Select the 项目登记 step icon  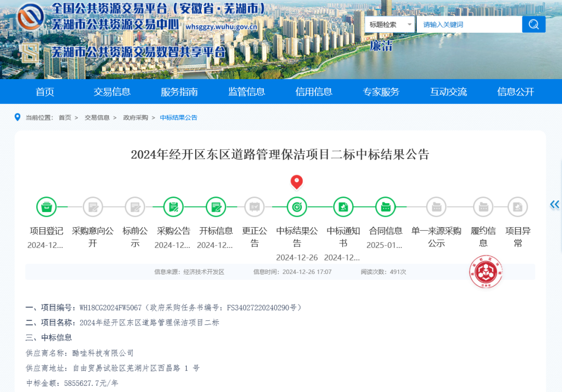pyautogui.click(x=46, y=207)
